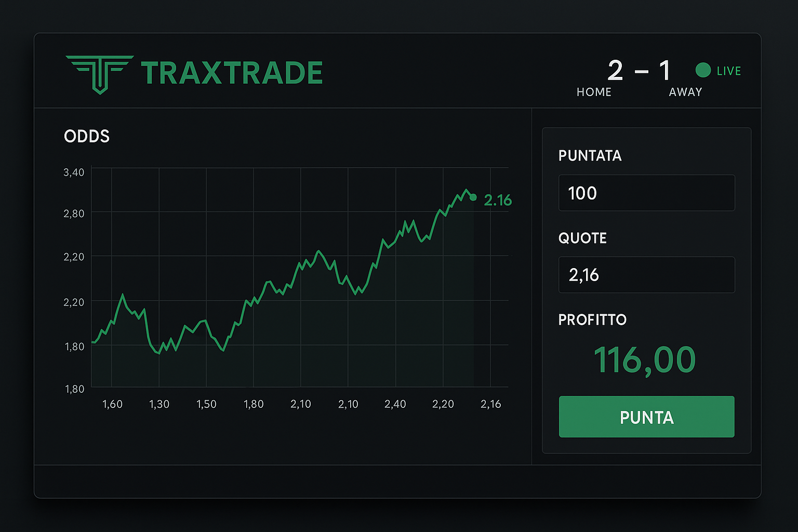Click the PROFITTO value 116,00
Screen dimensions: 798x532
pos(645,359)
